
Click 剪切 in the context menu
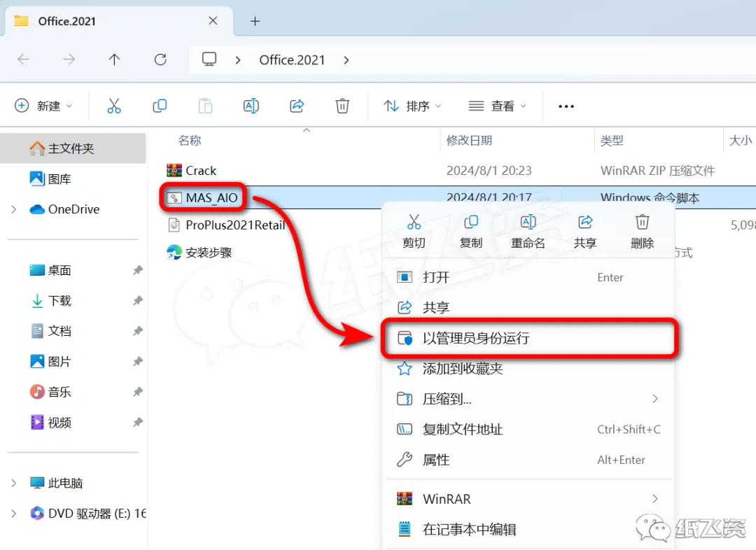[414, 232]
